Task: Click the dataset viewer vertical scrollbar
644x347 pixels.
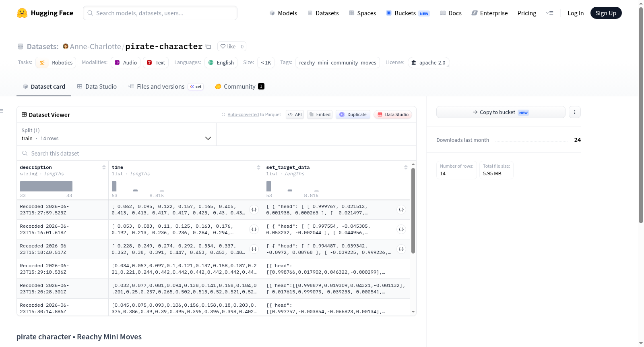Action: [x=413, y=211]
